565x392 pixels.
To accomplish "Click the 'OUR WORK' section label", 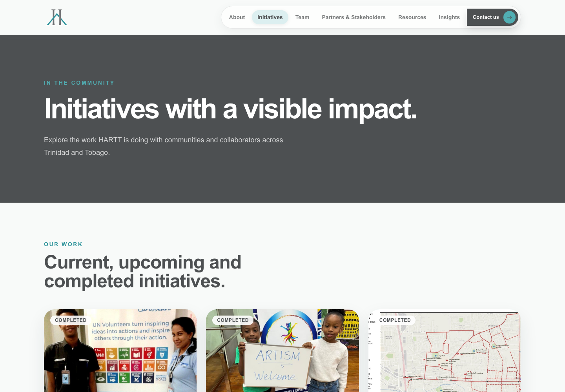I will (63, 244).
